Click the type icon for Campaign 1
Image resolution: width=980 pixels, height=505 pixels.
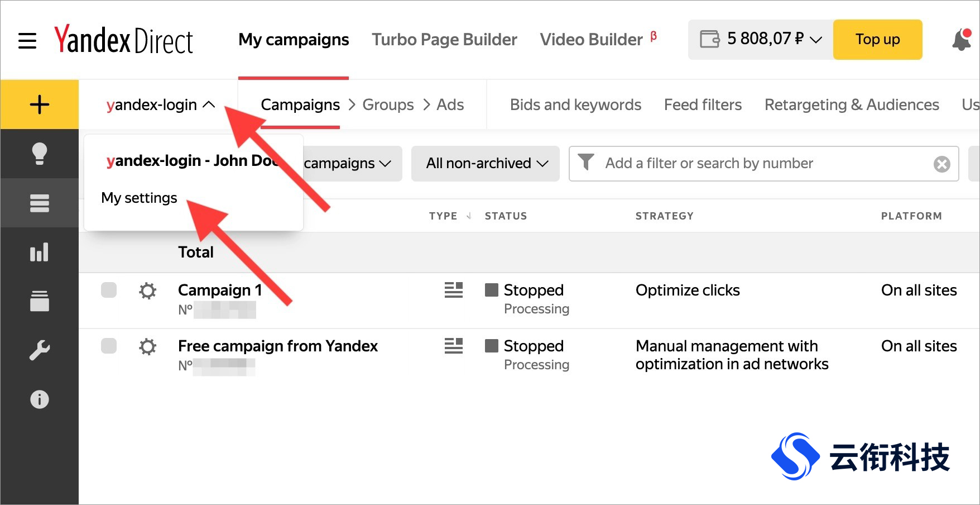(x=454, y=290)
